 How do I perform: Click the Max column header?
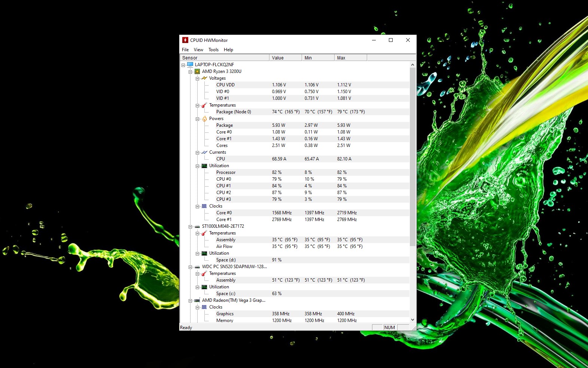pyautogui.click(x=350, y=58)
